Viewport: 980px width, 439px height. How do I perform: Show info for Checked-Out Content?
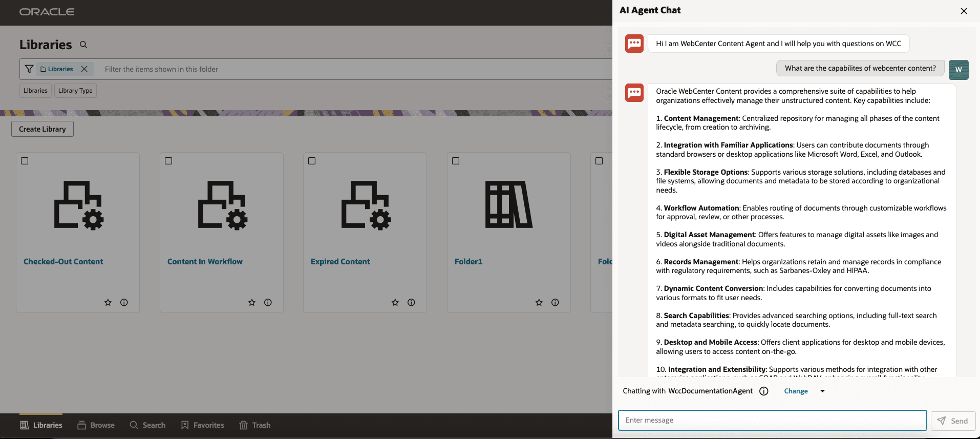click(124, 303)
